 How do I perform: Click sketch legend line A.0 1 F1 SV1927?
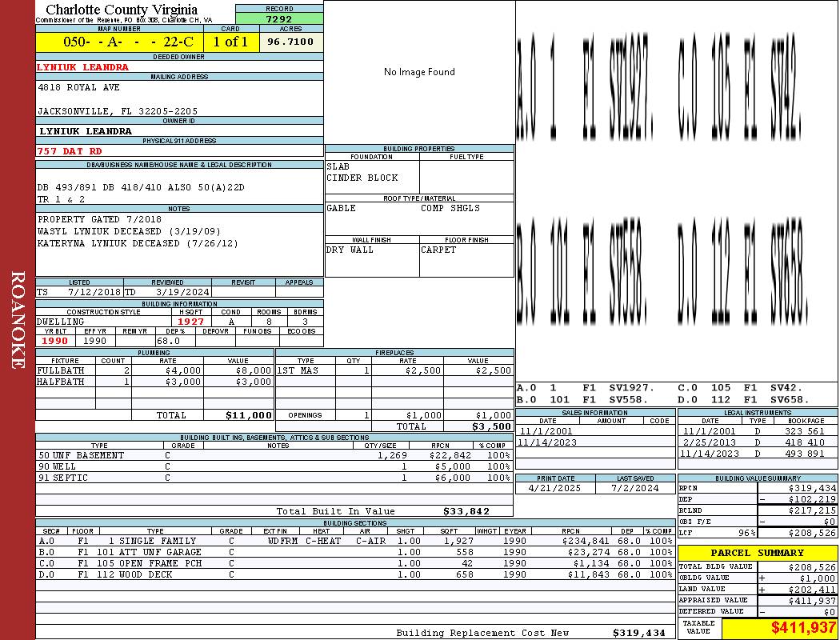(x=586, y=388)
